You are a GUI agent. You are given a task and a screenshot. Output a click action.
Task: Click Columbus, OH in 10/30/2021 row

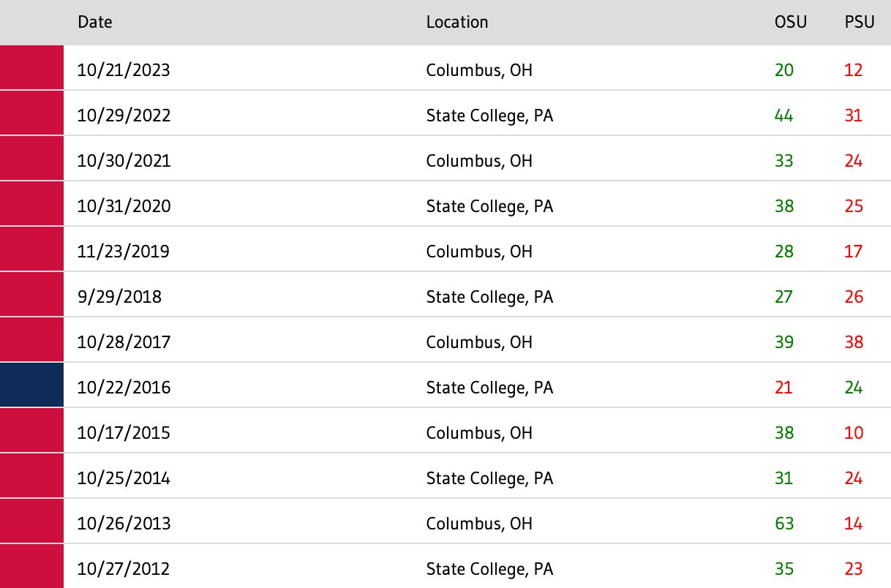point(479,161)
